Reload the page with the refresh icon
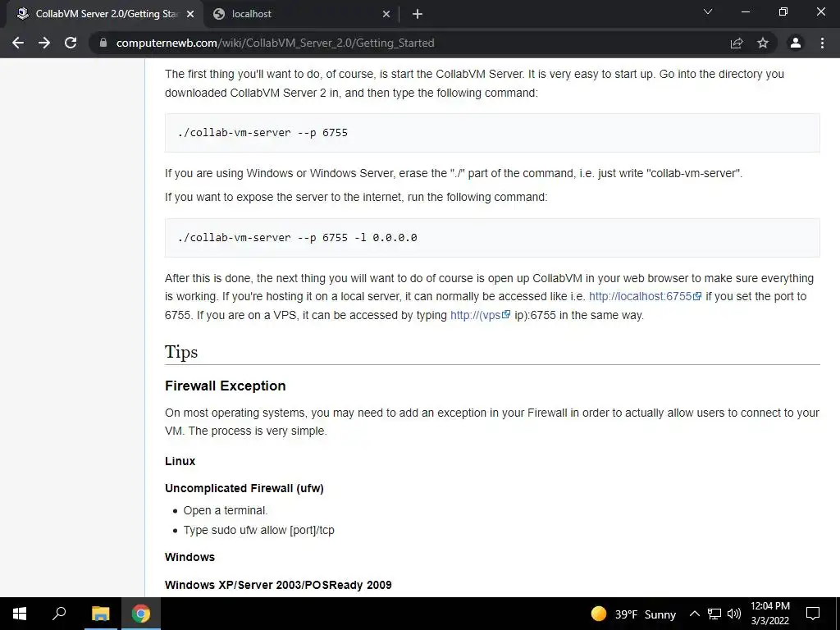This screenshot has width=840, height=630. [x=71, y=43]
